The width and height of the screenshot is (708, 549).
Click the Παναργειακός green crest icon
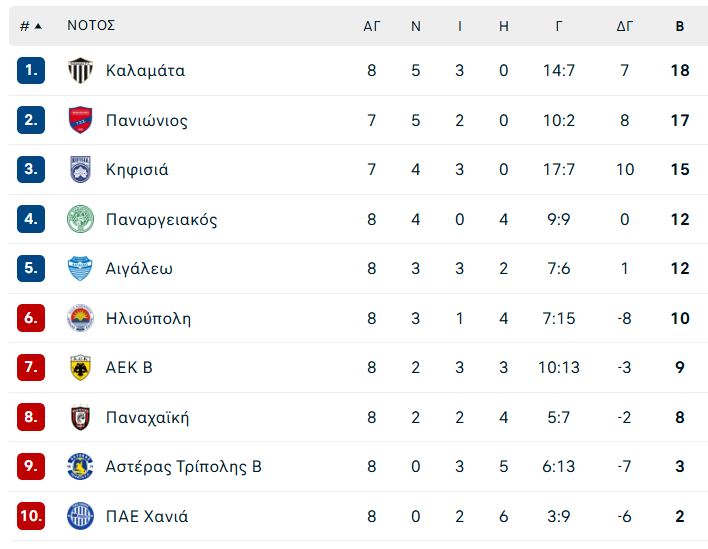(80, 219)
